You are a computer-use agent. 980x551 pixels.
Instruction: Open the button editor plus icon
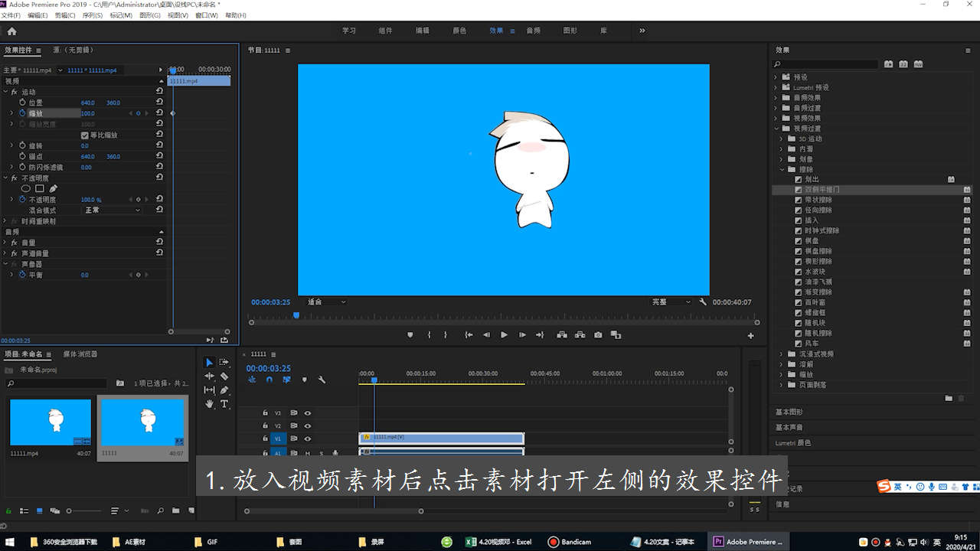750,335
